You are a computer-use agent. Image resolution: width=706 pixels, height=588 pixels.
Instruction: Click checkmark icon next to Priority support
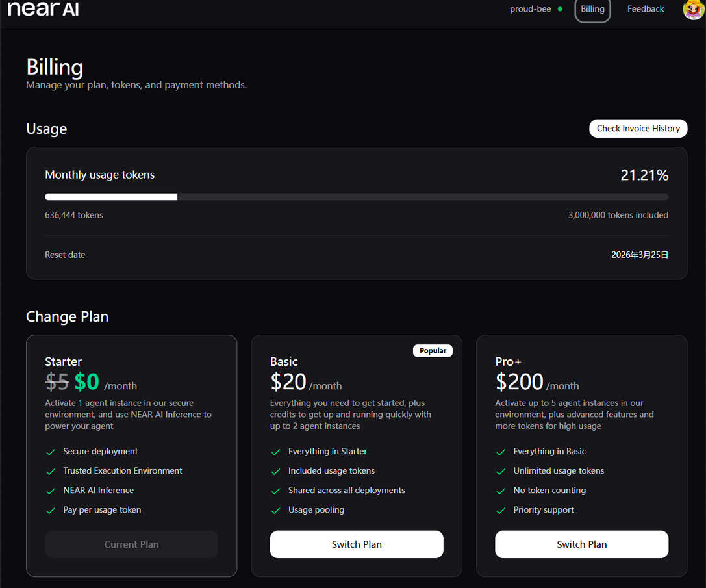click(501, 511)
